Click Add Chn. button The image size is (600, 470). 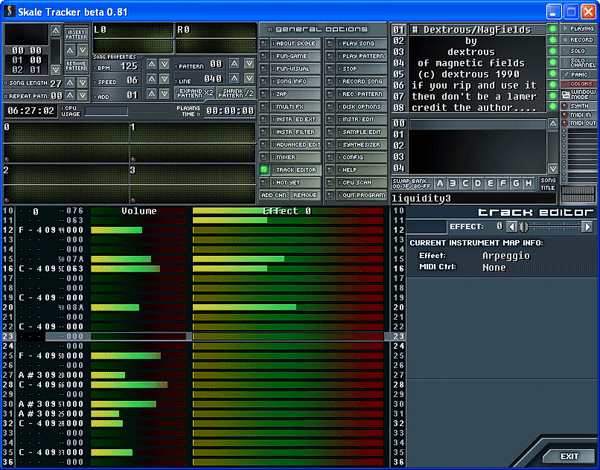click(274, 195)
